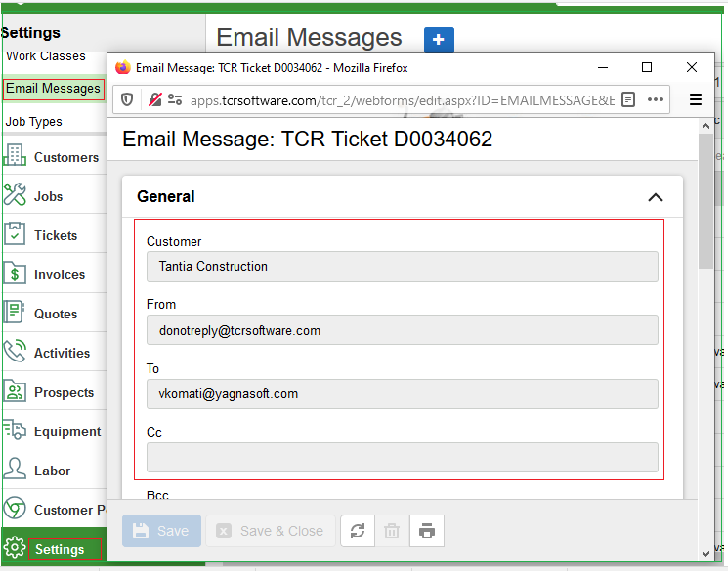This screenshot has width=728, height=571.
Task: Collapse the General section chevron
Action: point(655,197)
